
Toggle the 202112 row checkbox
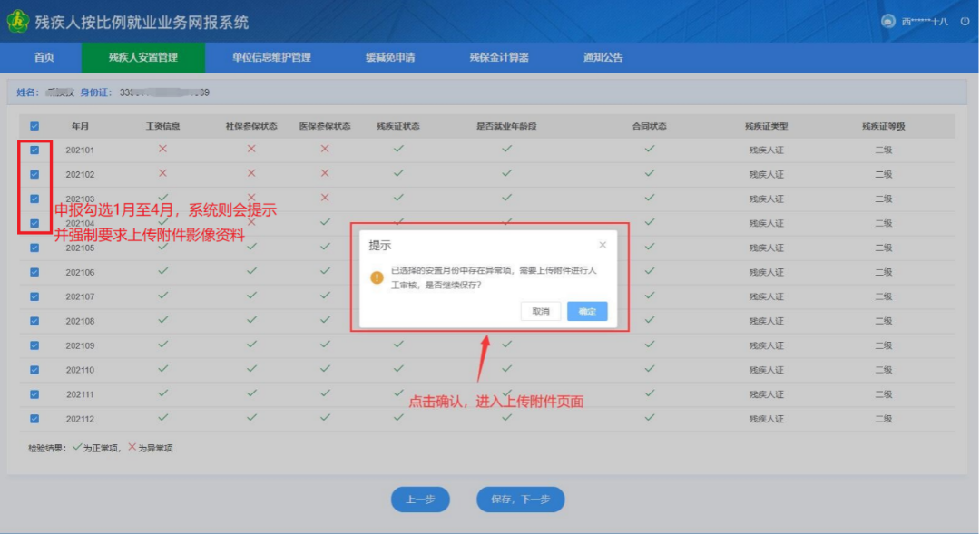pos(34,419)
